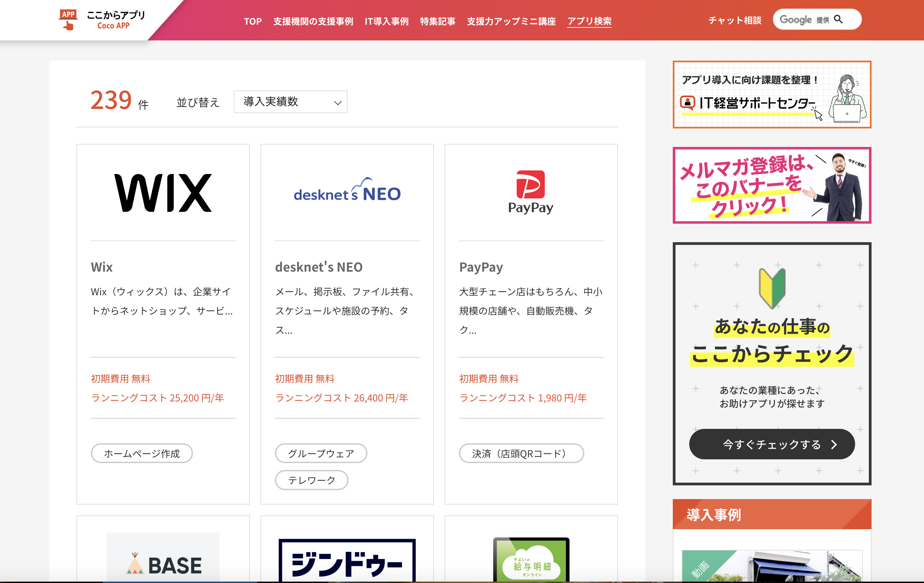Open 支援力アップミニ講座 menu item
Image resolution: width=924 pixels, height=583 pixels.
(511, 21)
